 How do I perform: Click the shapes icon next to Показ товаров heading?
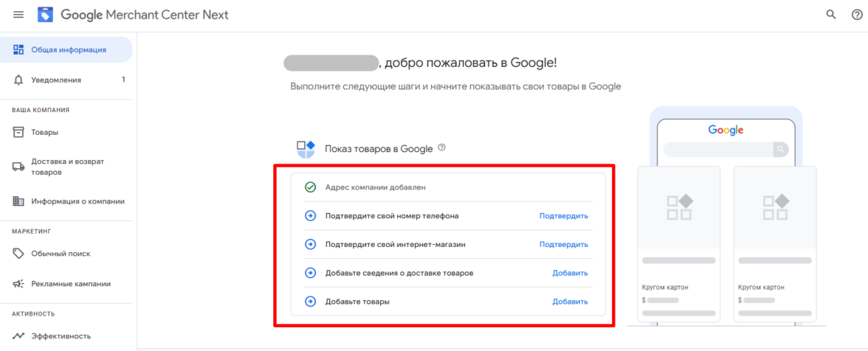pos(306,149)
